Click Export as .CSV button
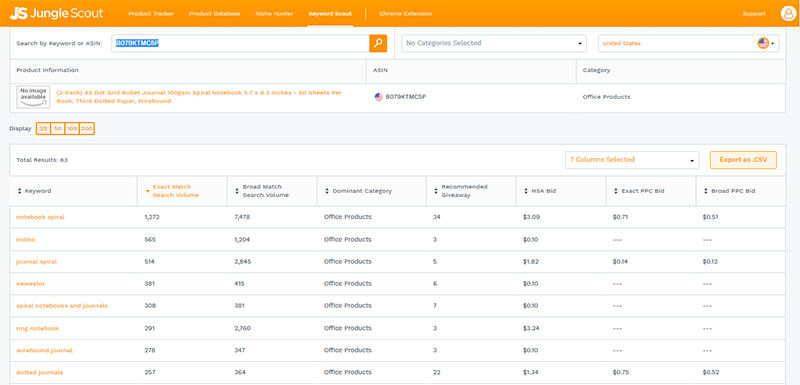This screenshot has width=800, height=385. 743,160
